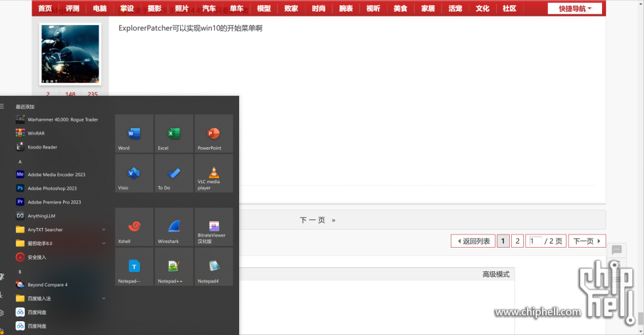Click the 返回列表 button

pyautogui.click(x=473, y=241)
